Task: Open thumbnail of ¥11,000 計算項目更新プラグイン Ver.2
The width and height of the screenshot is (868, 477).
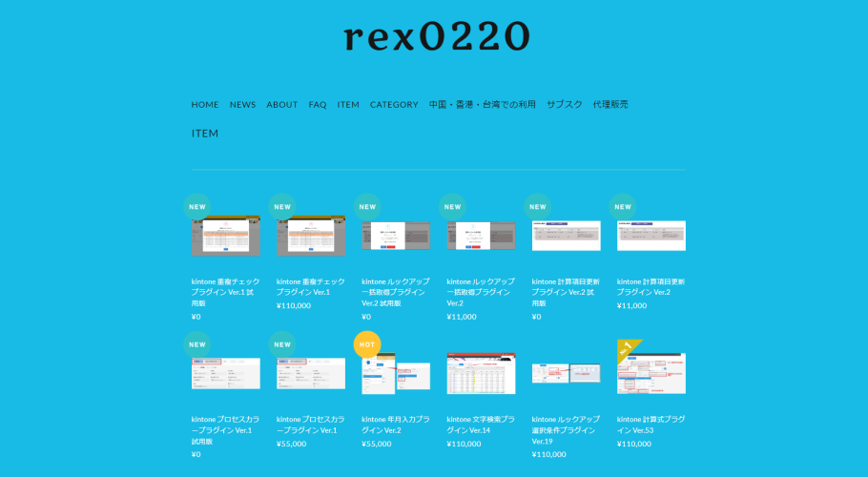Action: [x=651, y=236]
